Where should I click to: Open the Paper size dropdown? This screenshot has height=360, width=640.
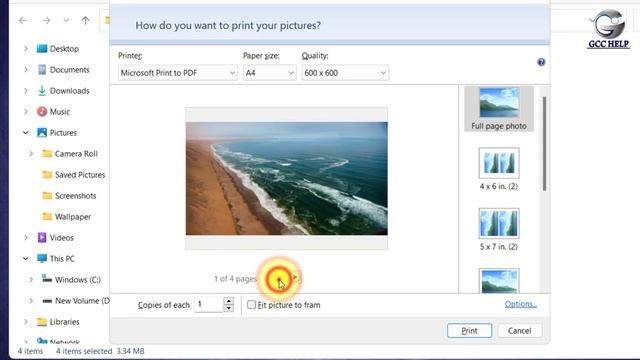point(269,73)
